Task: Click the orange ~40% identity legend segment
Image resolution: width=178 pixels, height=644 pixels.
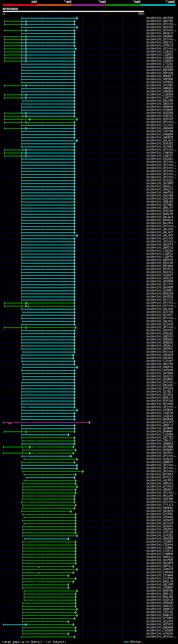Action: [x=54, y=5]
